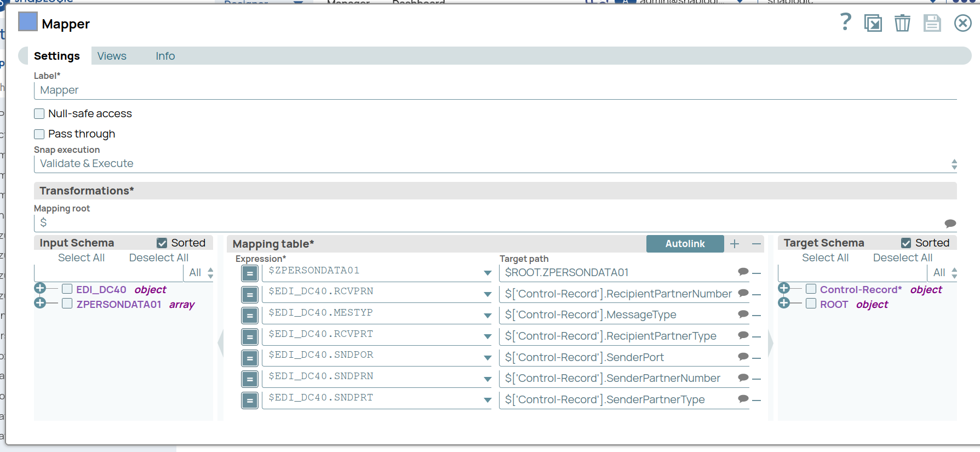Image resolution: width=980 pixels, height=452 pixels.
Task: Switch to the Info tab
Action: (x=165, y=56)
